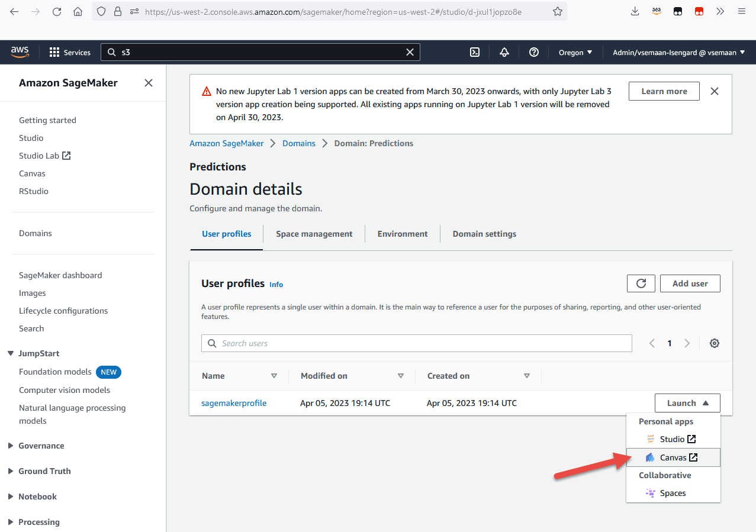756x532 pixels.
Task: Expand the Notebook section
Action: [x=11, y=496]
